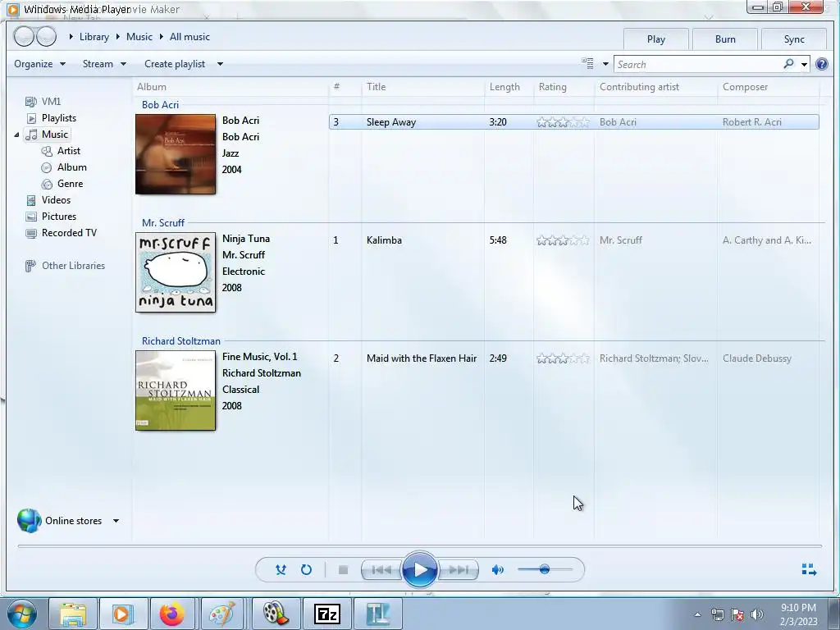Select Artist under Music
840x630 pixels.
61,151
